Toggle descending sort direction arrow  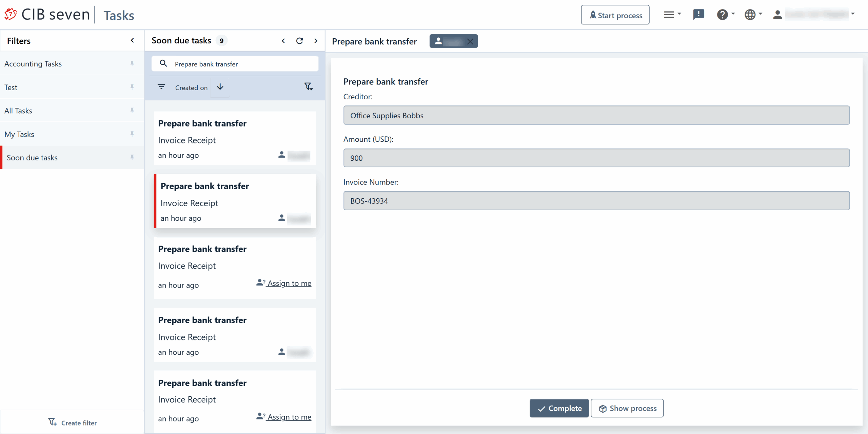[220, 87]
